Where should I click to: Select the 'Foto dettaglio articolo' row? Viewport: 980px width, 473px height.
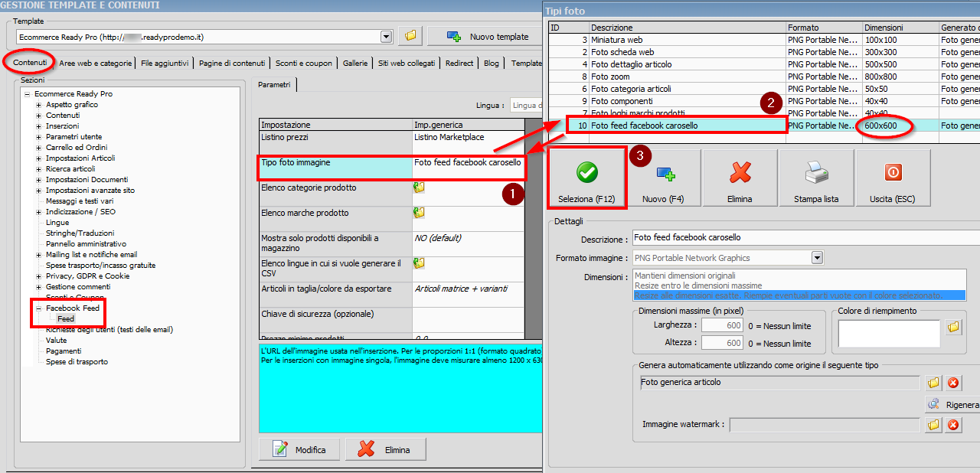pos(764,64)
